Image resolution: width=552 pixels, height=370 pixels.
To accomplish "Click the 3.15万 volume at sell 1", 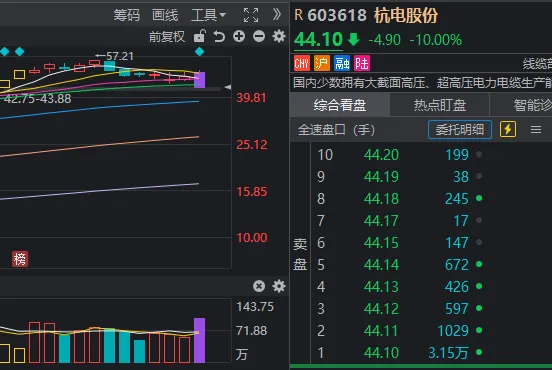I will pyautogui.click(x=448, y=353).
